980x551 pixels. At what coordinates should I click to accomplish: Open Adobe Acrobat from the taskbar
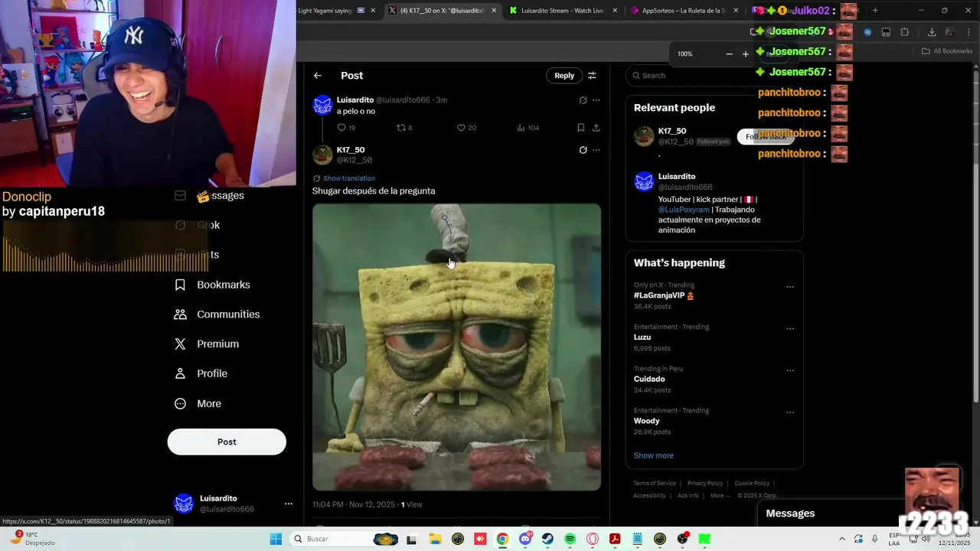(615, 539)
